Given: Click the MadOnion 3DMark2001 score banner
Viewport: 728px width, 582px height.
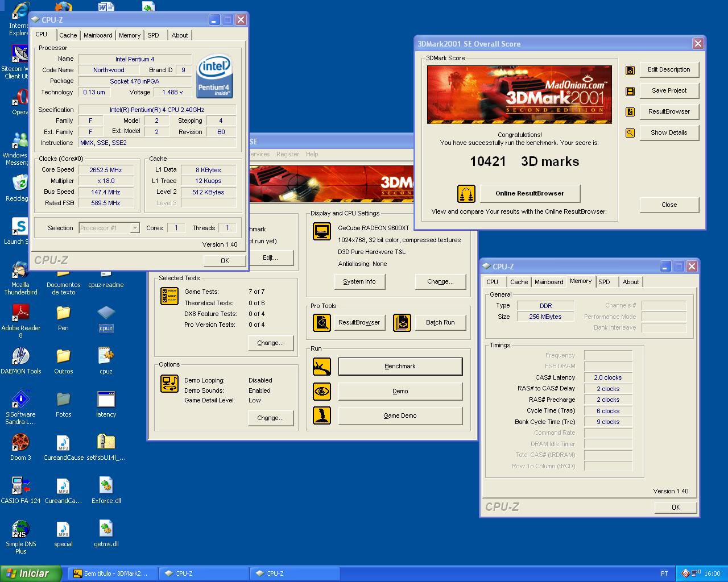Looking at the screenshot, I should (x=519, y=94).
